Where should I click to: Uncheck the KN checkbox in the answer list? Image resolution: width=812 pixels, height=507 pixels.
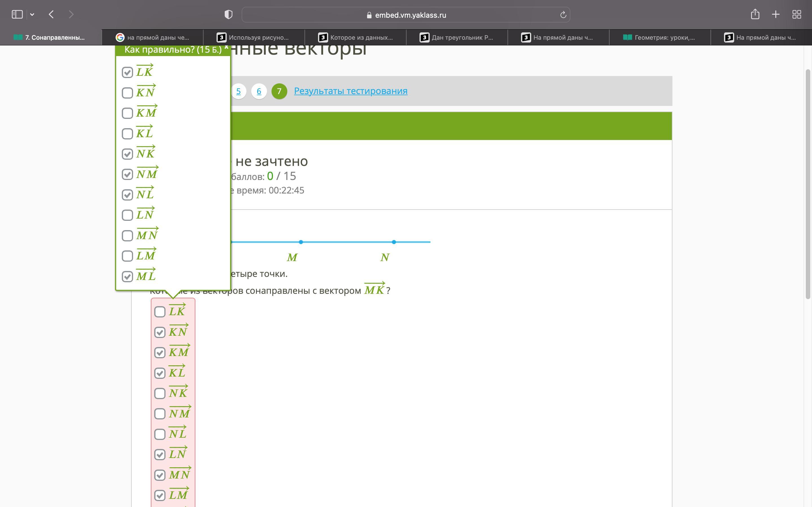(160, 332)
